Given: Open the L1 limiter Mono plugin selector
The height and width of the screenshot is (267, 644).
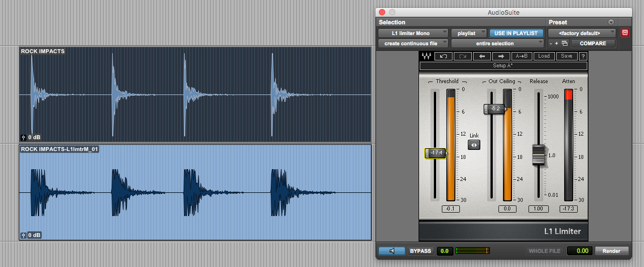Looking at the screenshot, I should click(x=413, y=33).
